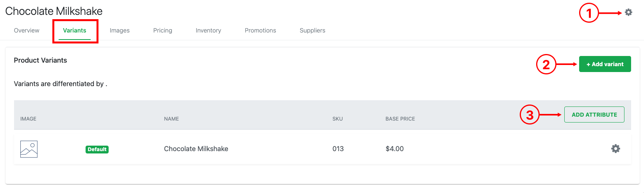Open the Suppliers tab

click(x=312, y=31)
